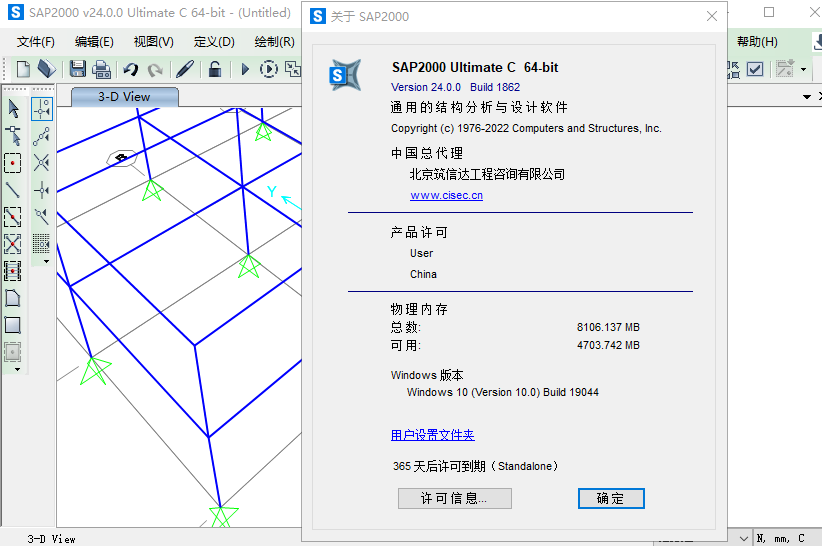This screenshot has width=822, height=546.
Task: Open the 绘制(R) menu
Action: (x=274, y=42)
